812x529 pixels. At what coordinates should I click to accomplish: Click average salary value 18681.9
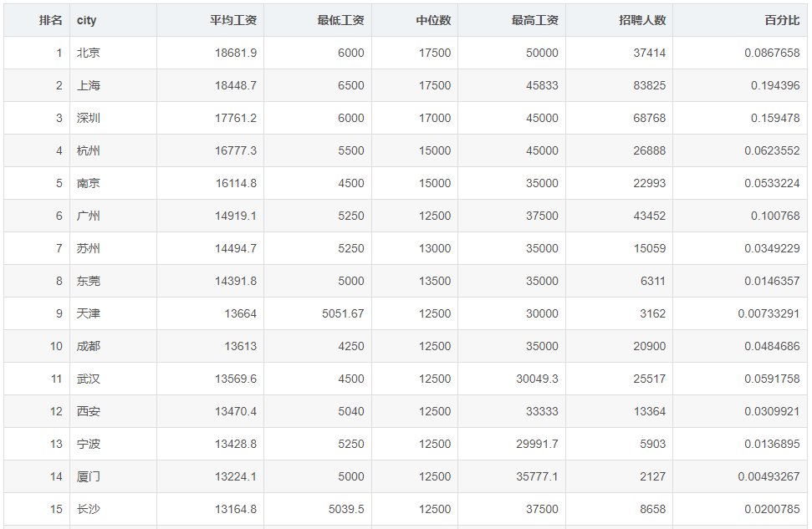[x=236, y=53]
